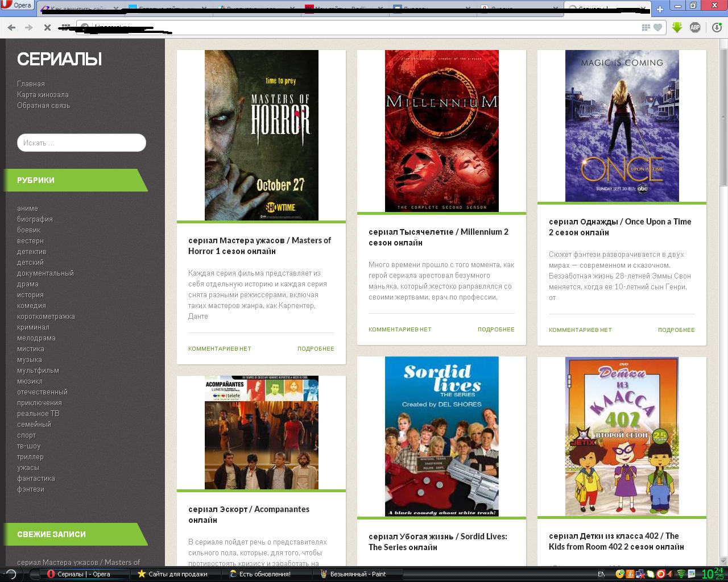Image resolution: width=728 pixels, height=582 pixels.
Task: Click the grid icon beside the heart in the address bar
Action: pos(646,27)
